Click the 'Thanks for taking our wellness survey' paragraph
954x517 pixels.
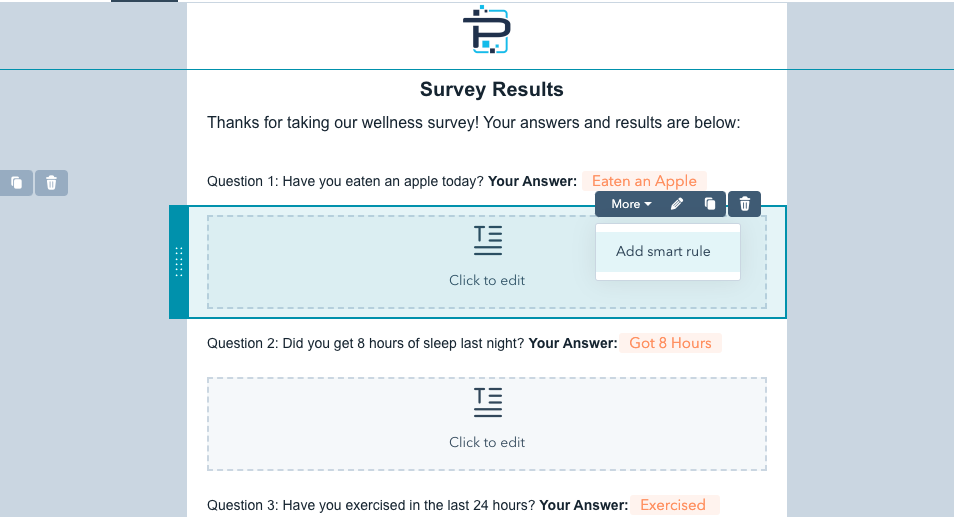474,123
